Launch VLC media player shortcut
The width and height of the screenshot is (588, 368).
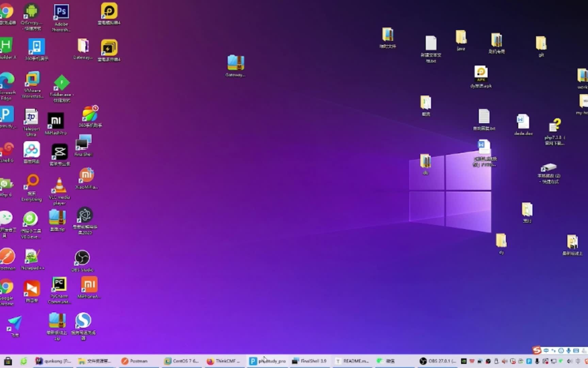click(59, 191)
